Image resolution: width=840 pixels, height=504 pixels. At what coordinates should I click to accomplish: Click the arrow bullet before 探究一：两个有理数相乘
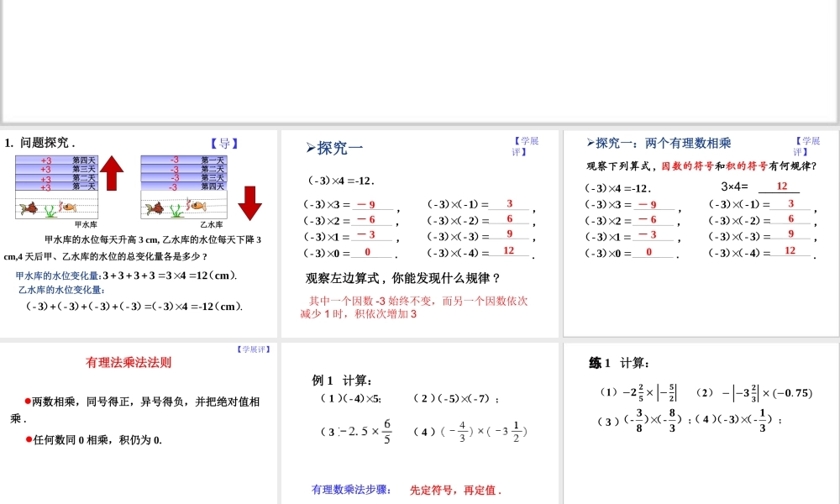coord(591,143)
